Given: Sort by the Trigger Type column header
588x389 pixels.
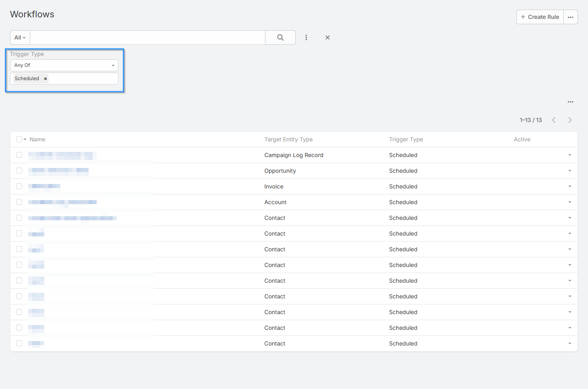Looking at the screenshot, I should pyautogui.click(x=406, y=139).
